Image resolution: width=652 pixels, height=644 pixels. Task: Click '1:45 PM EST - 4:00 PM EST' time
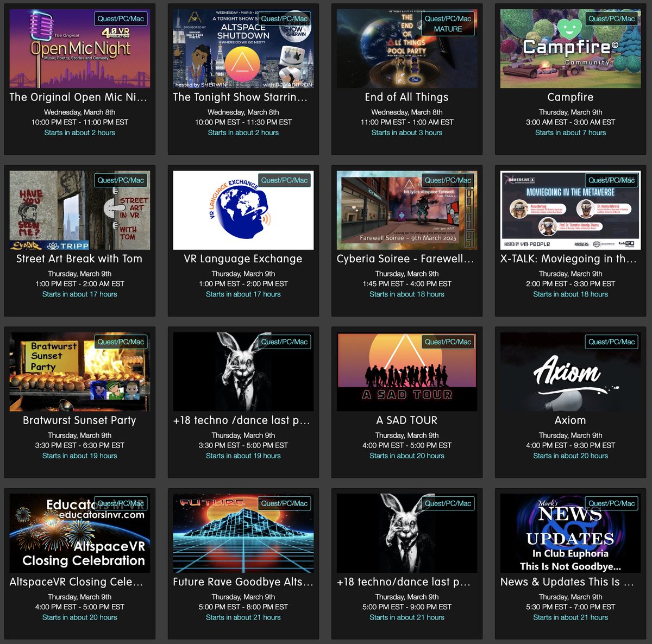coord(407,284)
